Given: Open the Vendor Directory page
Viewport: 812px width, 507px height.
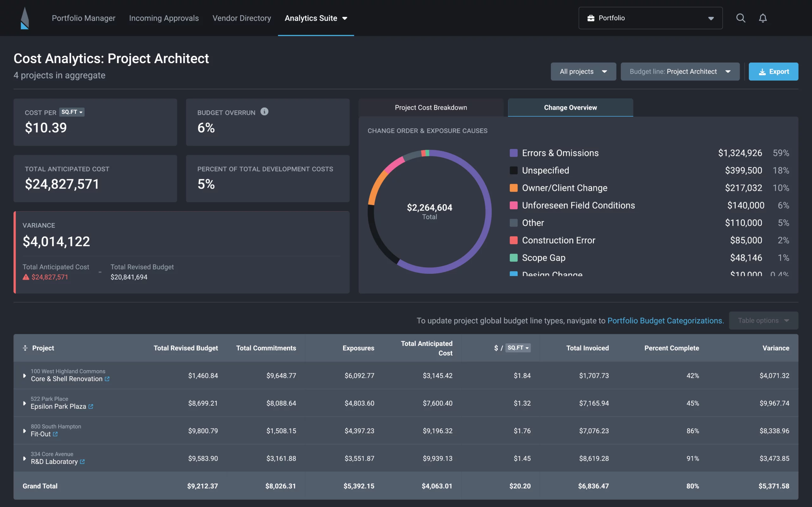Looking at the screenshot, I should [242, 18].
